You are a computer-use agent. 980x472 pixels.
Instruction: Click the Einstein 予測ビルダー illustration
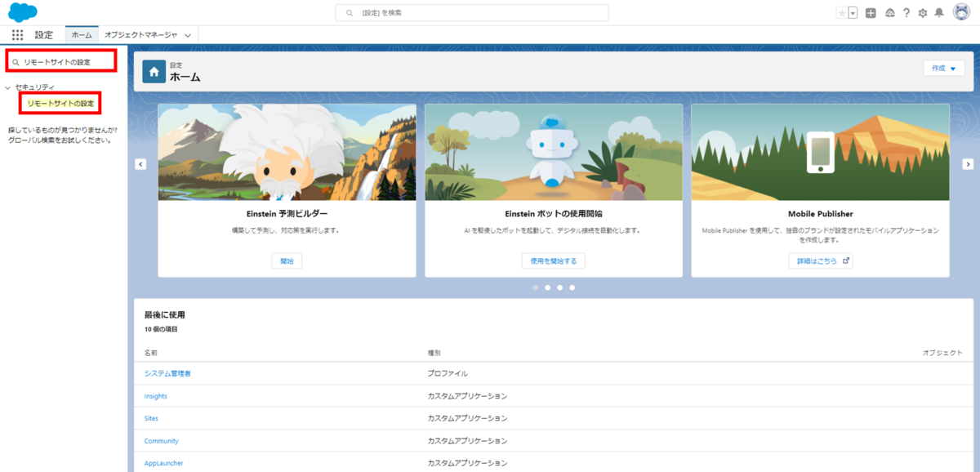(287, 152)
